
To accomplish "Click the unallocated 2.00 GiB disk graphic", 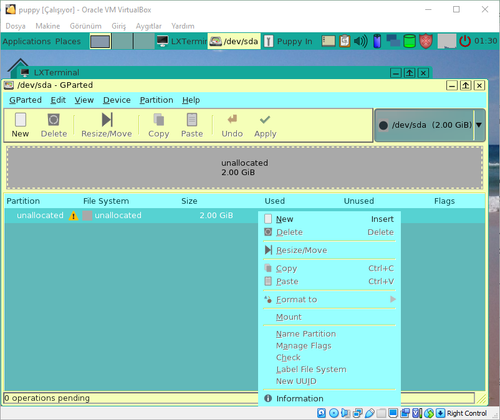I will point(244,168).
